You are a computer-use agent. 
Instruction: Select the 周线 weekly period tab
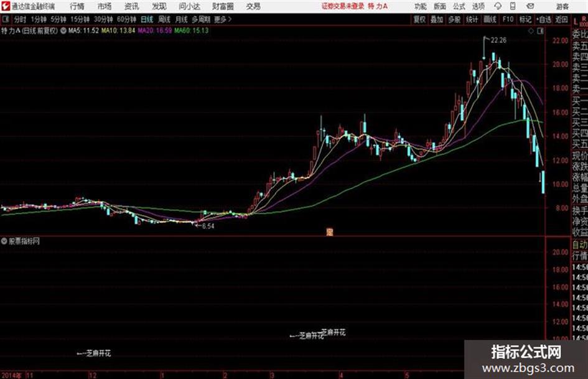tap(164, 19)
